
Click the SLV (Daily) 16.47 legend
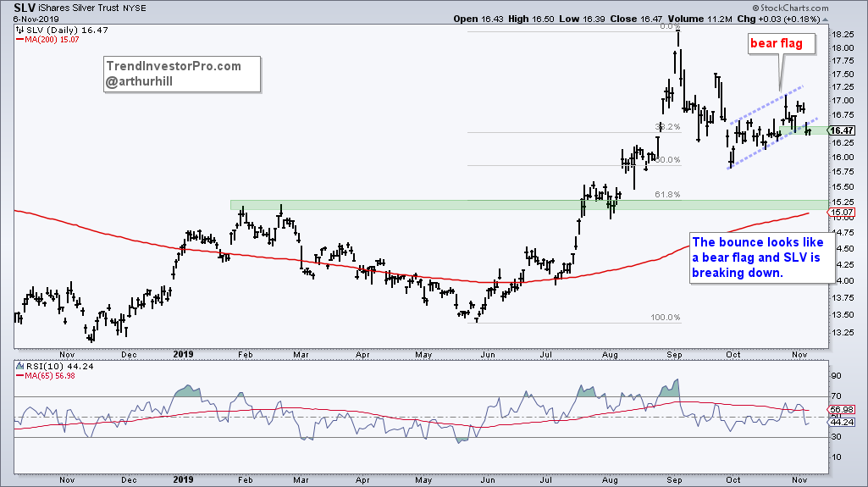67,30
